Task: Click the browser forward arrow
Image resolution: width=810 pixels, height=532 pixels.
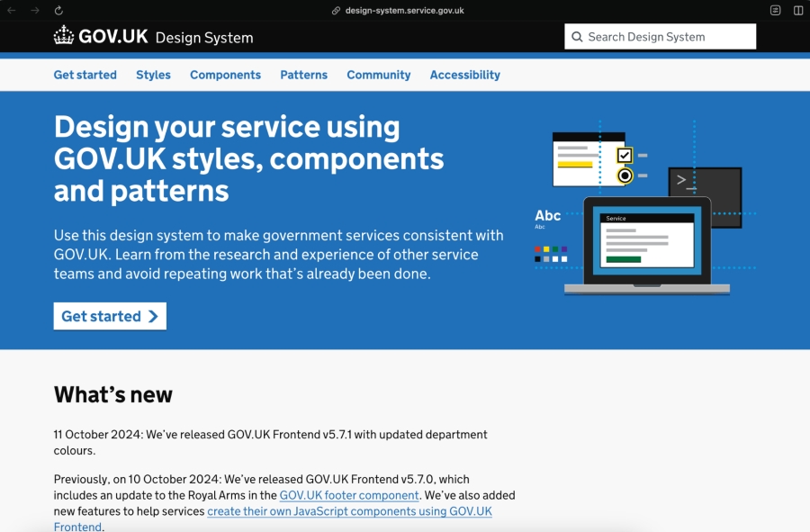Action: 35,11
